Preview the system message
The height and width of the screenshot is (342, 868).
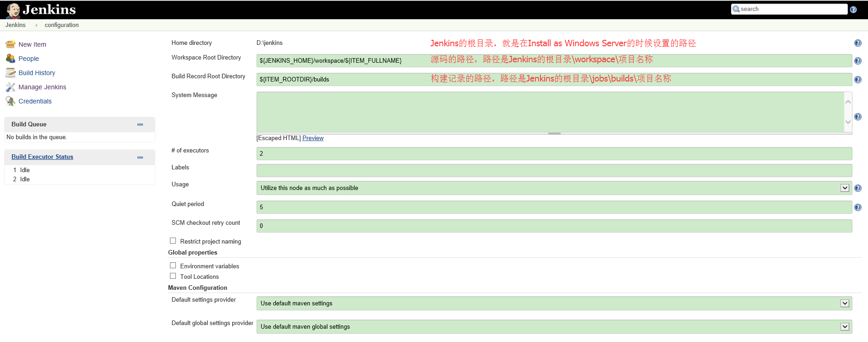coord(313,138)
